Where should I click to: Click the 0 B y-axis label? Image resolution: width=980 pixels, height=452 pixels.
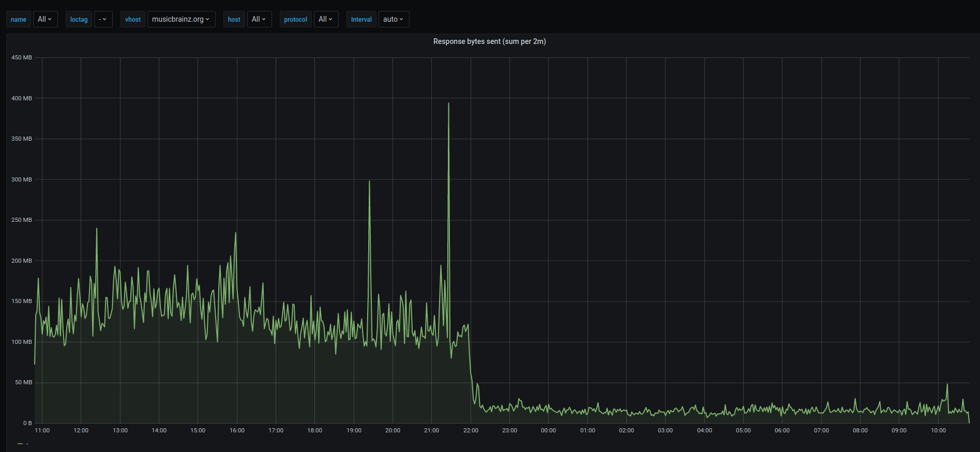click(x=27, y=423)
